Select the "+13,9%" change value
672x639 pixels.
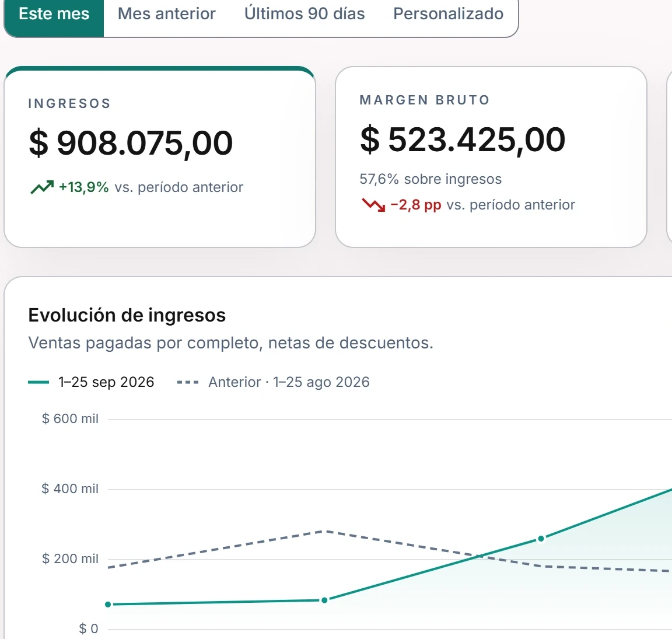(x=83, y=187)
